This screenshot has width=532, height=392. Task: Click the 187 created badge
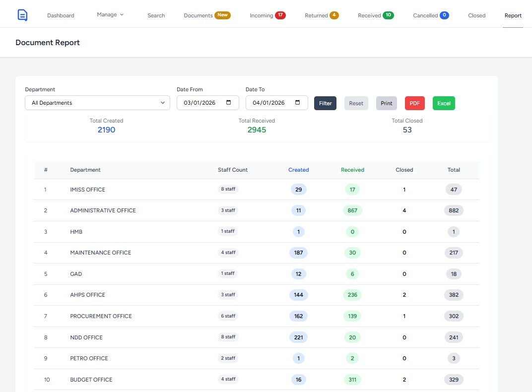[x=299, y=253]
